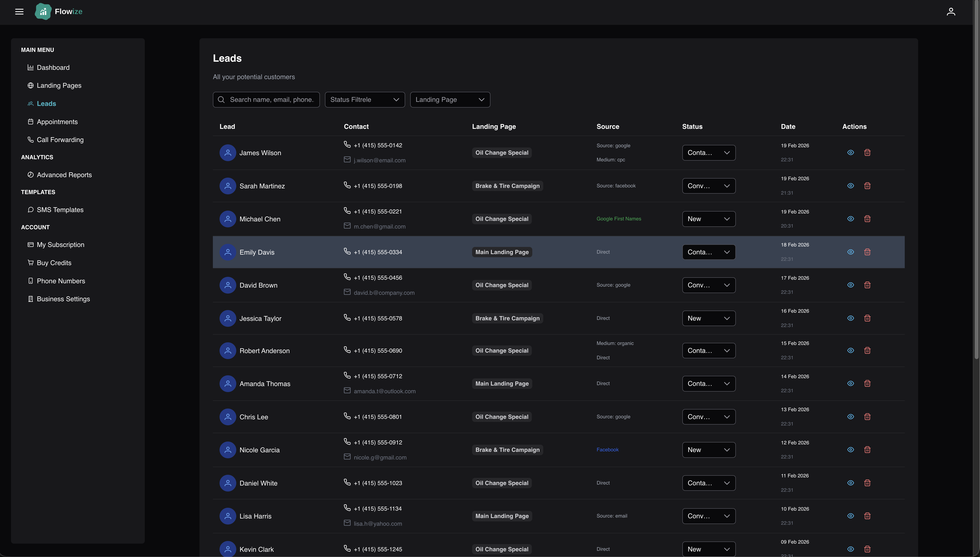Expand the Landing Page filter dropdown
The width and height of the screenshot is (980, 557).
pyautogui.click(x=450, y=99)
